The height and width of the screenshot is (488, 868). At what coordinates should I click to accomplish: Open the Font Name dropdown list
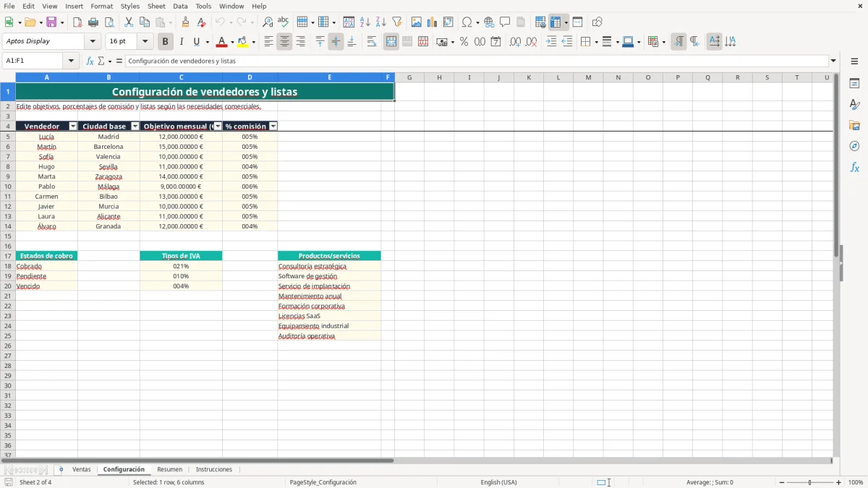point(93,42)
